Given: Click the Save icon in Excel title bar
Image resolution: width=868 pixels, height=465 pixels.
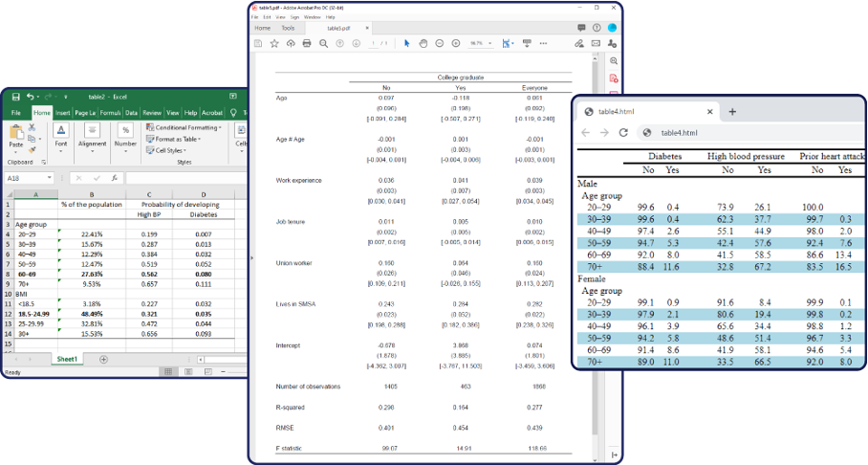Looking at the screenshot, I should pos(16,97).
